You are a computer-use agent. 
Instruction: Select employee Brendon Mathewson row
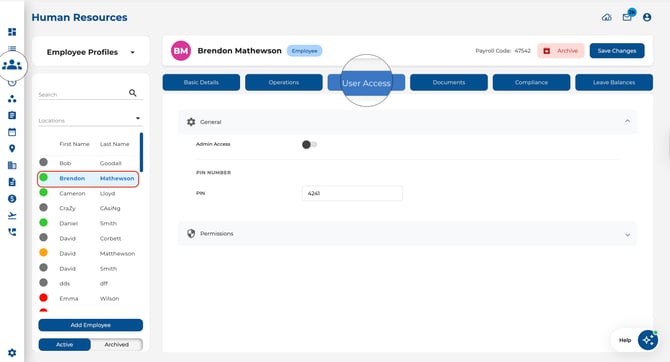tap(88, 179)
